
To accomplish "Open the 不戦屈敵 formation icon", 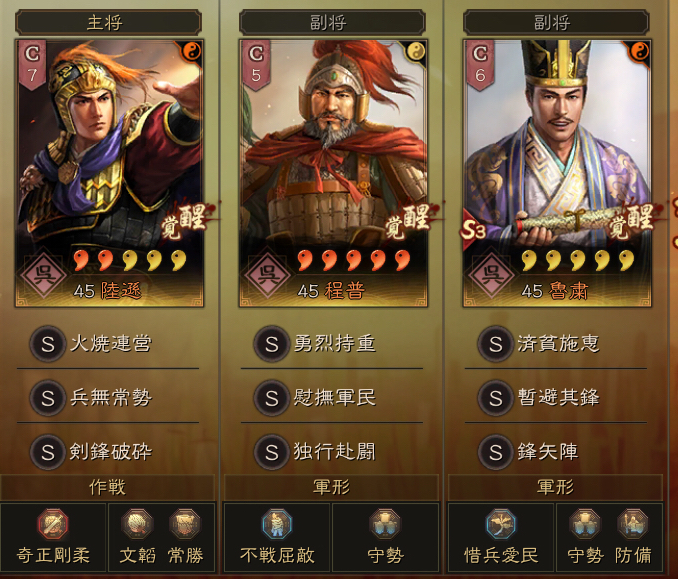I will [x=277, y=525].
